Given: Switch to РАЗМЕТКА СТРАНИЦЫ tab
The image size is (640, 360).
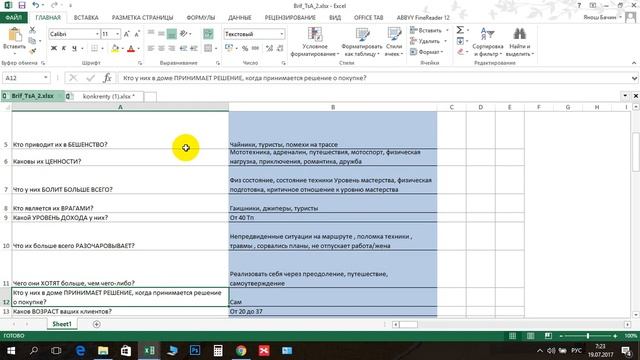Looking at the screenshot, I should coord(142,18).
